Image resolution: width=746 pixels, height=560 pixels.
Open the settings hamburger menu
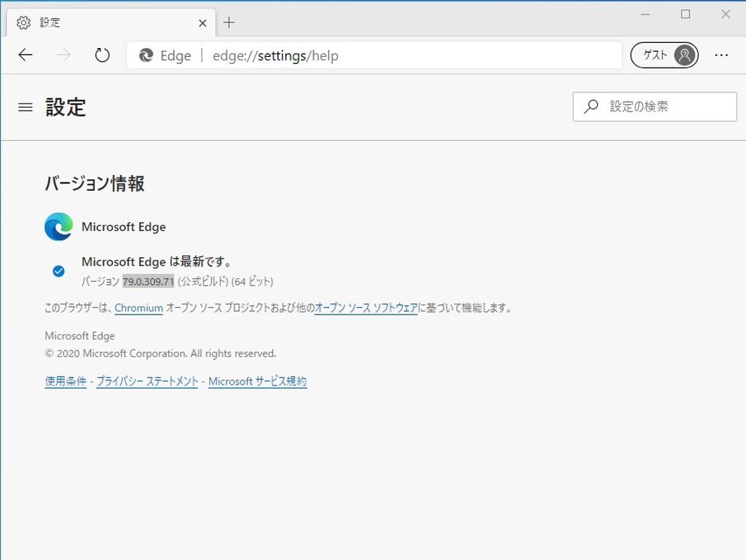click(x=25, y=107)
